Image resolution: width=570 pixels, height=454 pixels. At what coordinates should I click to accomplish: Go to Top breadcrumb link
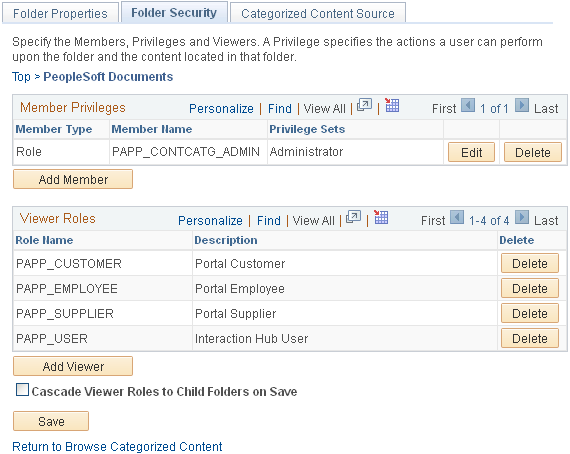(21, 77)
